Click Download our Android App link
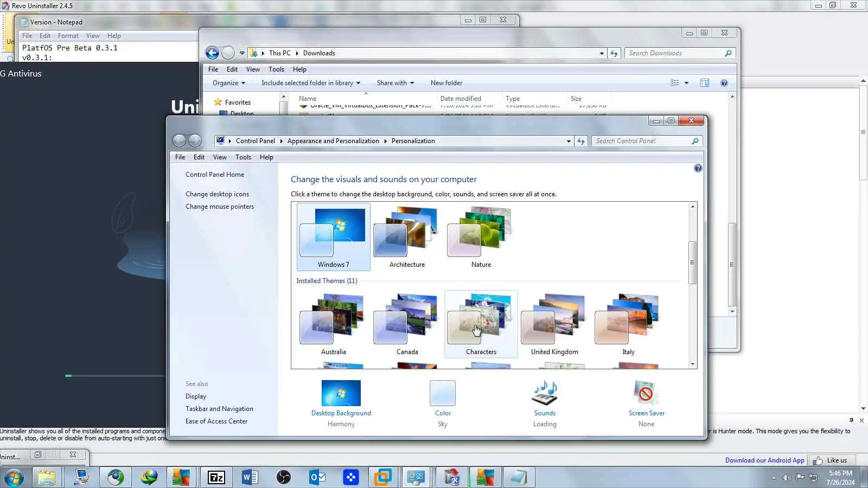Viewport: 868px width, 488px height. coord(765,460)
